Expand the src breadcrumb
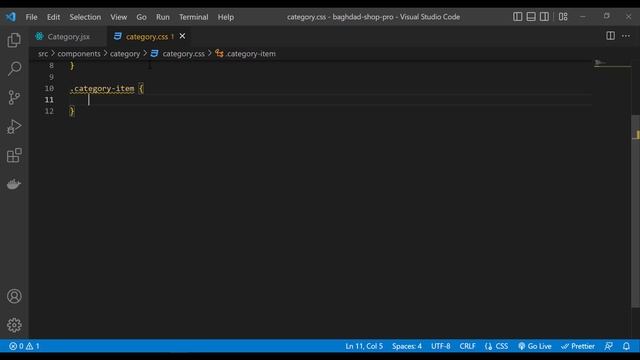Viewport: 640px width, 360px height. tap(43, 53)
